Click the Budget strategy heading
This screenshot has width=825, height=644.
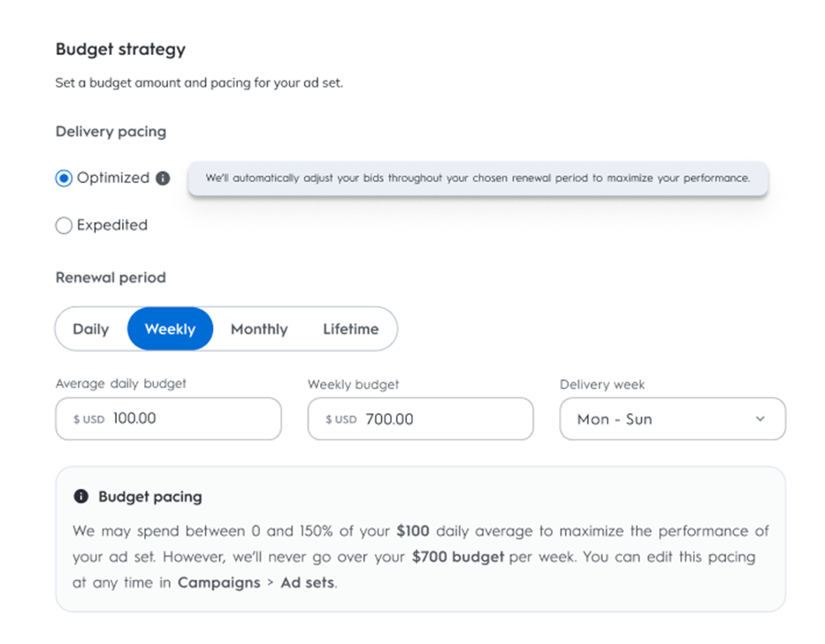[x=120, y=50]
